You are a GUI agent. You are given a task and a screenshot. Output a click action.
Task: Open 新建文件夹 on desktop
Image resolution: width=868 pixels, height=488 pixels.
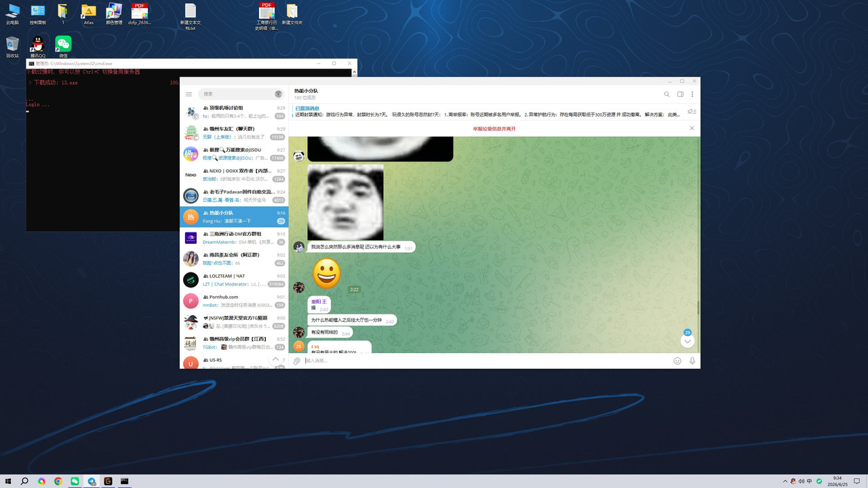292,14
